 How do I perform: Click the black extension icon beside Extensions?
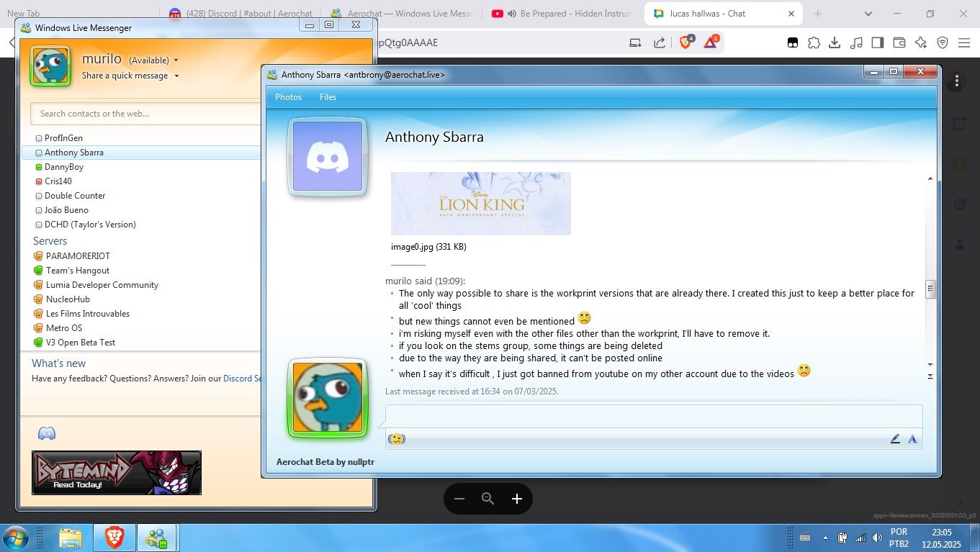tap(792, 42)
